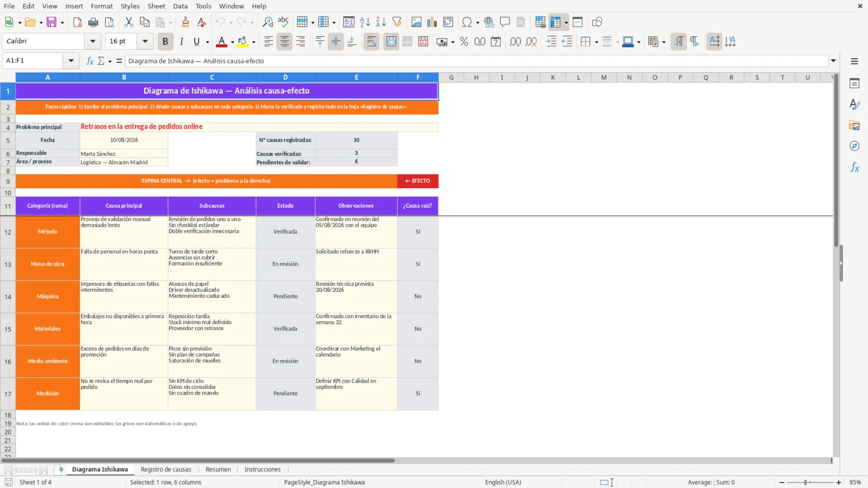Open Find & Replace tool

tap(267, 22)
